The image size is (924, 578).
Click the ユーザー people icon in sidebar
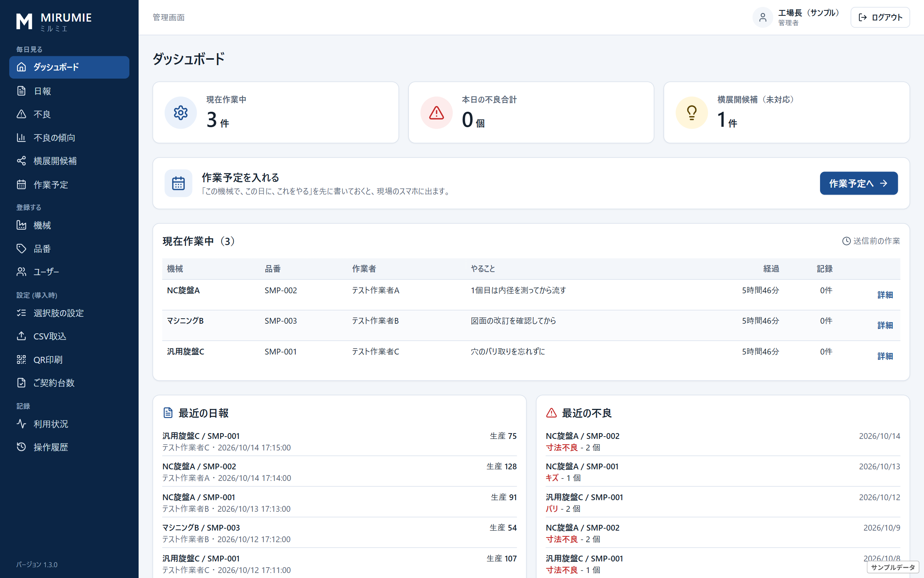click(21, 272)
